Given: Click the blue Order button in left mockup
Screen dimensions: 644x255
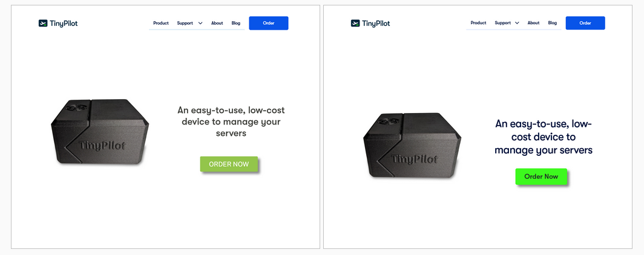Looking at the screenshot, I should click(269, 24).
